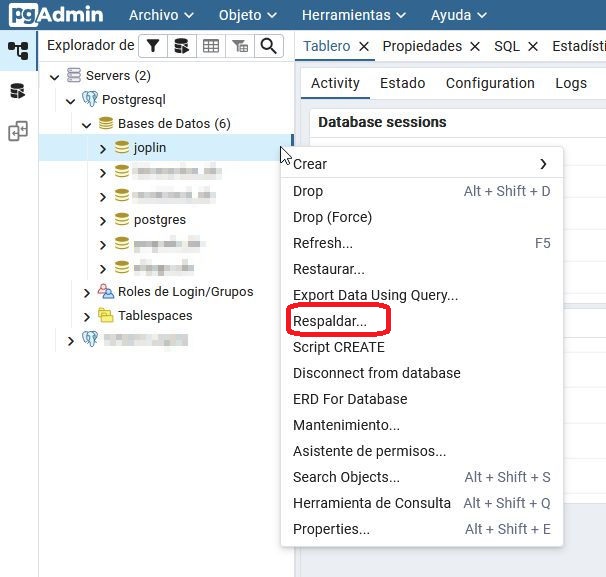
Task: Click the View Data table icon
Action: (210, 46)
